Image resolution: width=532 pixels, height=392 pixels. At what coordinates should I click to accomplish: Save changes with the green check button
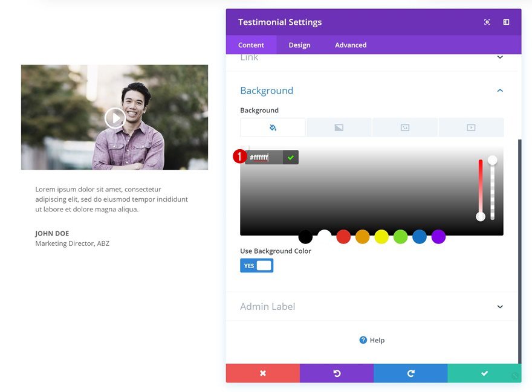click(484, 373)
